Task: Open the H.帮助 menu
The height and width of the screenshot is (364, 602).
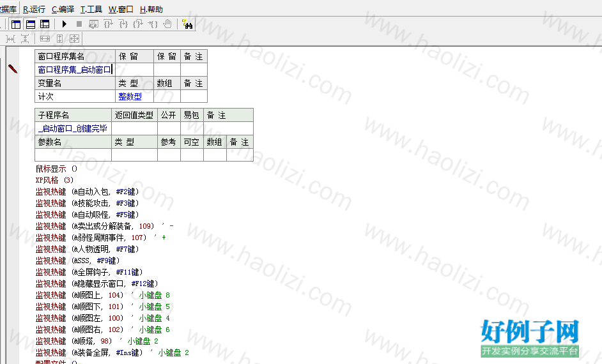Action: [x=151, y=9]
